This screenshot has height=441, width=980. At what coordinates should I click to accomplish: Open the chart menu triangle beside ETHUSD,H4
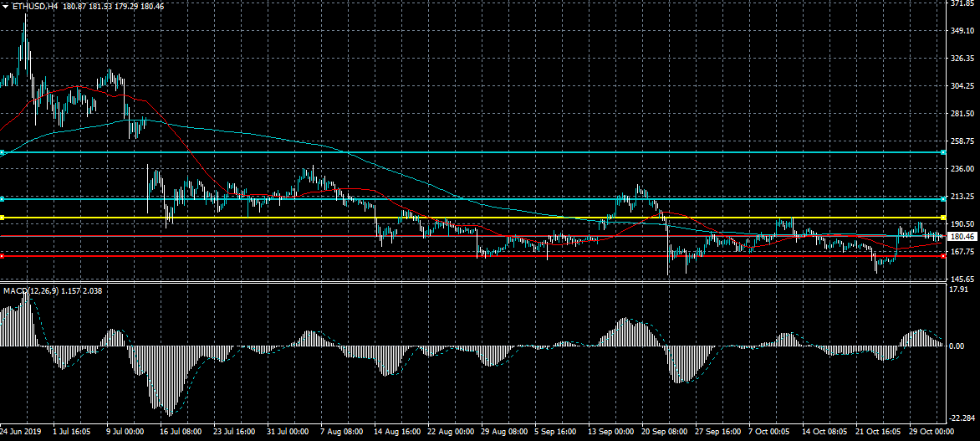(6, 6)
